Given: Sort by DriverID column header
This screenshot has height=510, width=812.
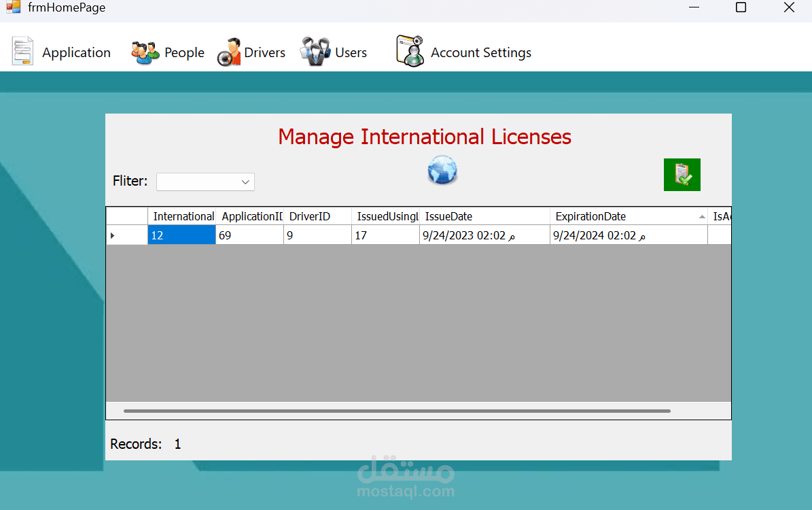Looking at the screenshot, I should coord(317,216).
